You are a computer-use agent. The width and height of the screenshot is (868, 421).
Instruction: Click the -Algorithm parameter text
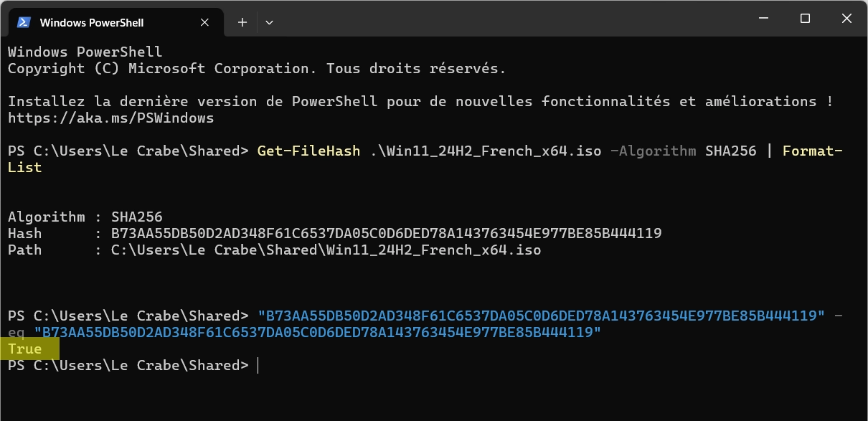[653, 151]
